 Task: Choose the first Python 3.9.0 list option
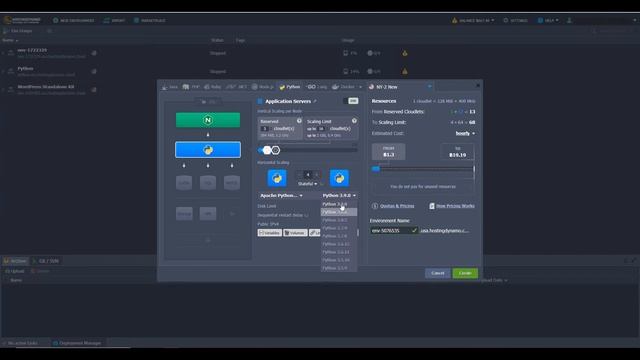(x=339, y=204)
